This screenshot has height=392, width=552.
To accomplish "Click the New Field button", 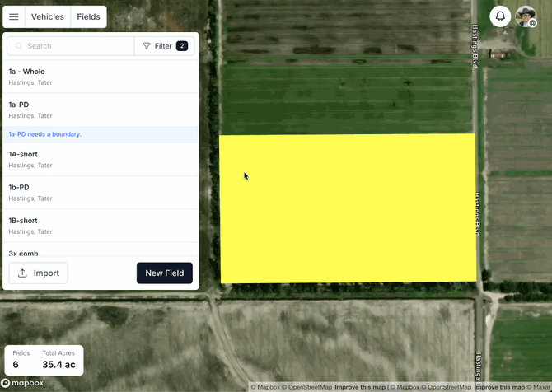I will pos(164,273).
